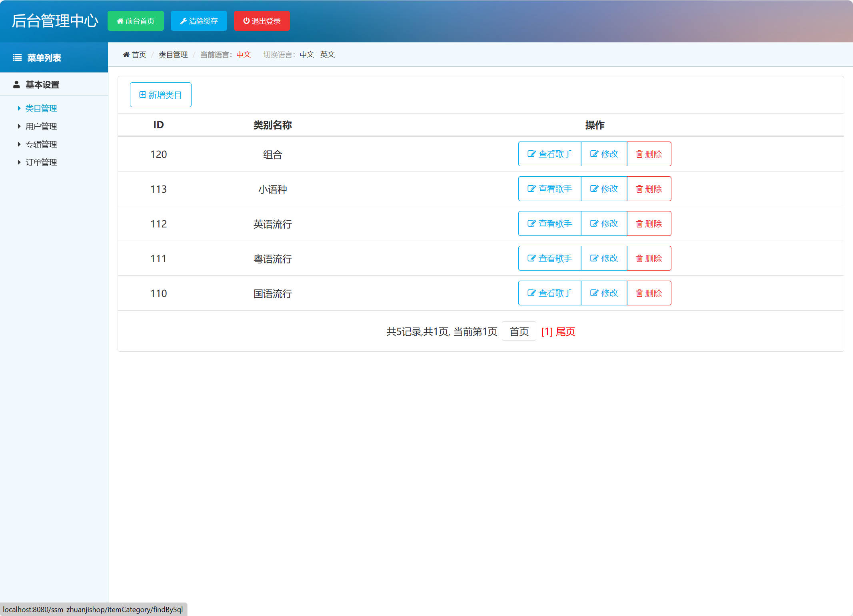This screenshot has width=853, height=616.
Task: Expand the 用户管理 sidebar item
Action: 41,126
